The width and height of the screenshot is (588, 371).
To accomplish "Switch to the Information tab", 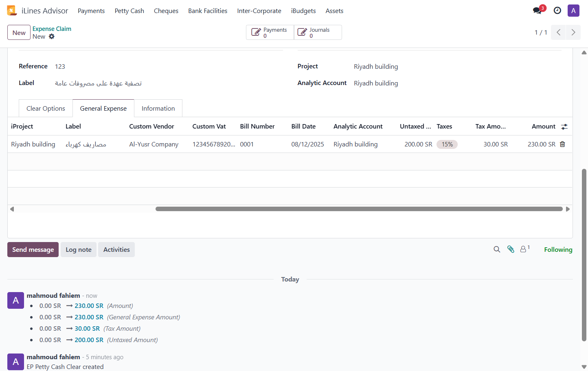I will [158, 108].
